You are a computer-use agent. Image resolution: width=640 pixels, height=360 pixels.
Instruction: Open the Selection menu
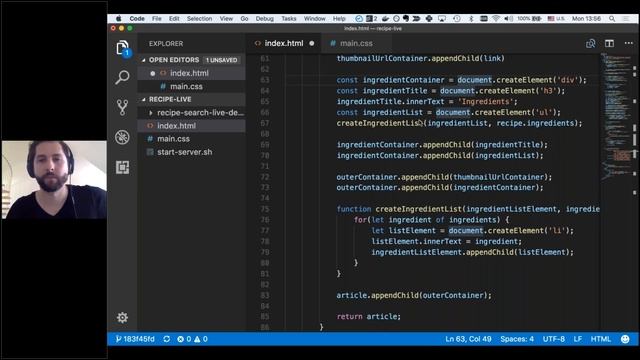pyautogui.click(x=199, y=18)
